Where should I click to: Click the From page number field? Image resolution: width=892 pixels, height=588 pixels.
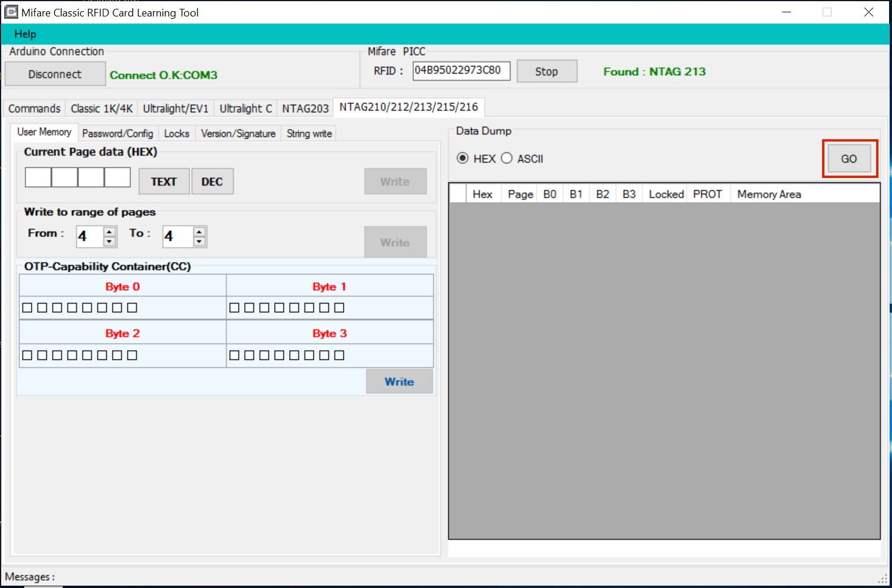(x=90, y=237)
